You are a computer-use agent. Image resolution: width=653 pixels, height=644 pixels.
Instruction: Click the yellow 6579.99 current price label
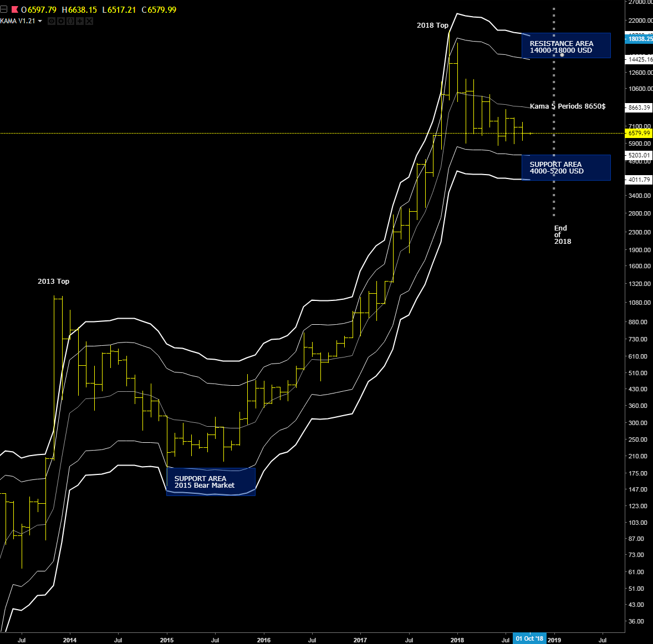(639, 133)
